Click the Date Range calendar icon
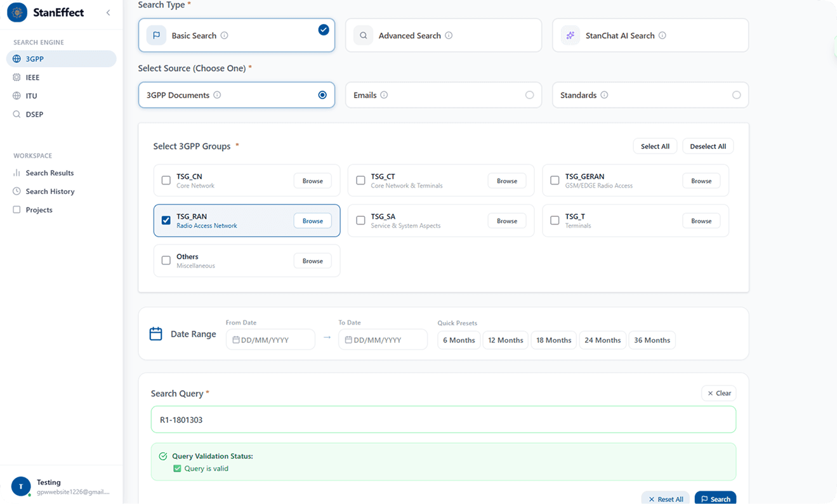 pyautogui.click(x=155, y=334)
